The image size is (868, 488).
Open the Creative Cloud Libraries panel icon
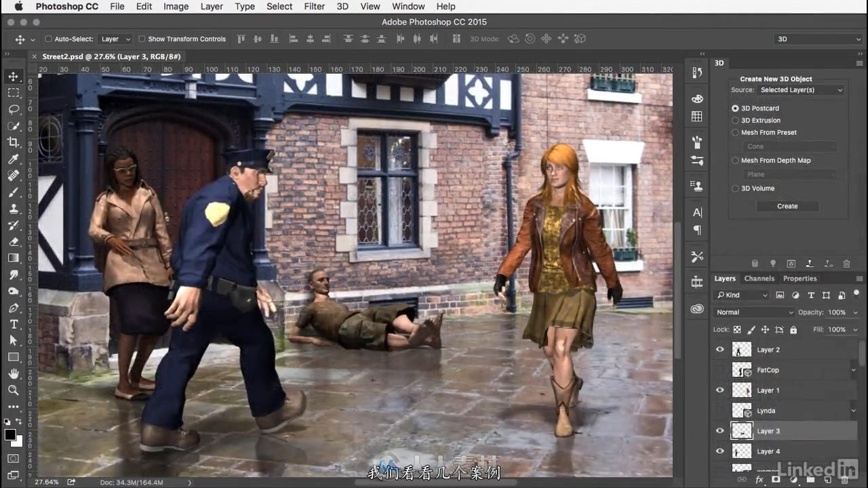[697, 310]
